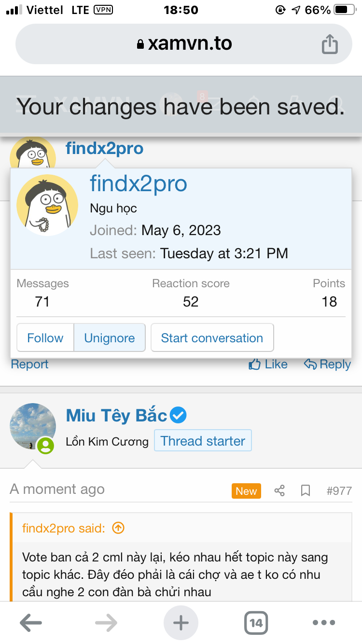Like the post
Image resolution: width=362 pixels, height=644 pixels.
(268, 364)
